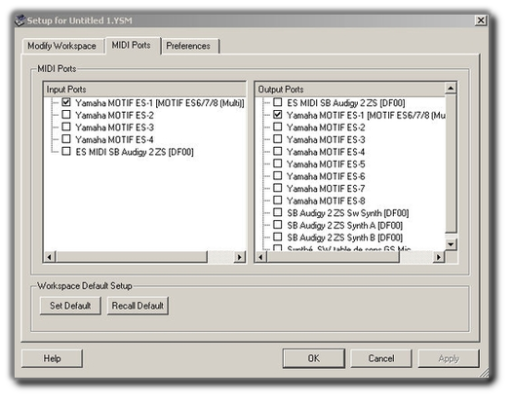Image resolution: width=512 pixels, height=401 pixels.
Task: Switch to the Modify Workspace tab
Action: click(x=62, y=46)
